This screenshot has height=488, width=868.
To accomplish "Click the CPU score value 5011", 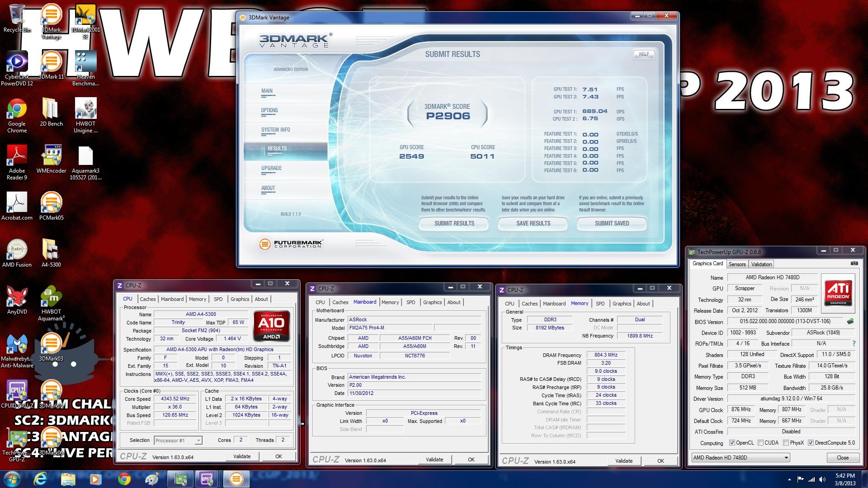I will click(x=482, y=156).
